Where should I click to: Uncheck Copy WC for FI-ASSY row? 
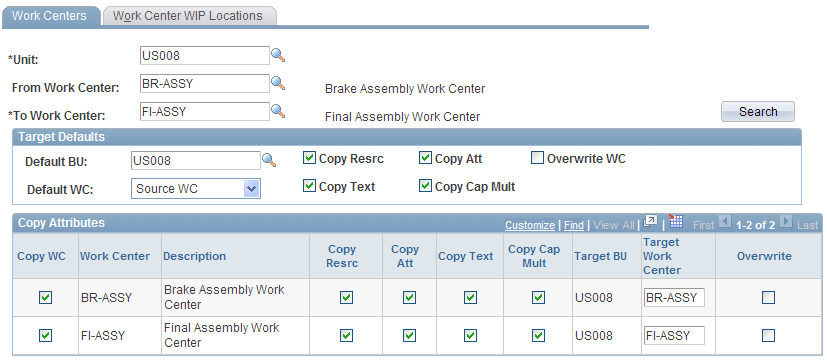click(x=46, y=335)
